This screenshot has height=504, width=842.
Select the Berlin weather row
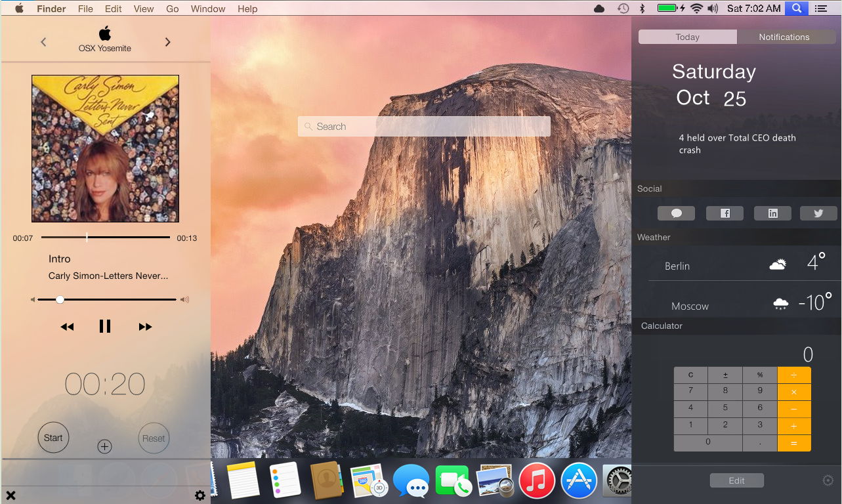point(736,264)
